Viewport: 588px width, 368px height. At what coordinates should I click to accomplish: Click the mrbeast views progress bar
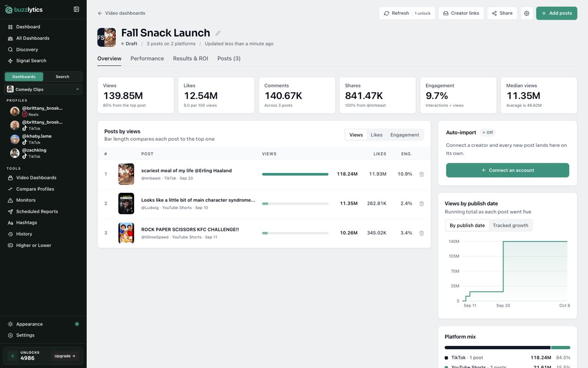click(x=295, y=174)
